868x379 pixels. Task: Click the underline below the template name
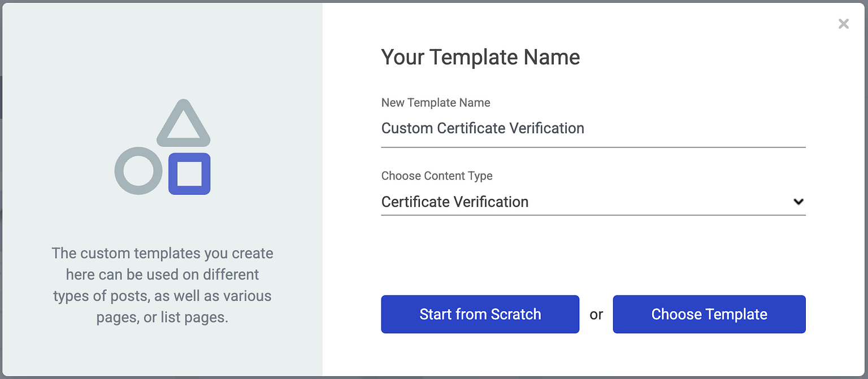[593, 146]
